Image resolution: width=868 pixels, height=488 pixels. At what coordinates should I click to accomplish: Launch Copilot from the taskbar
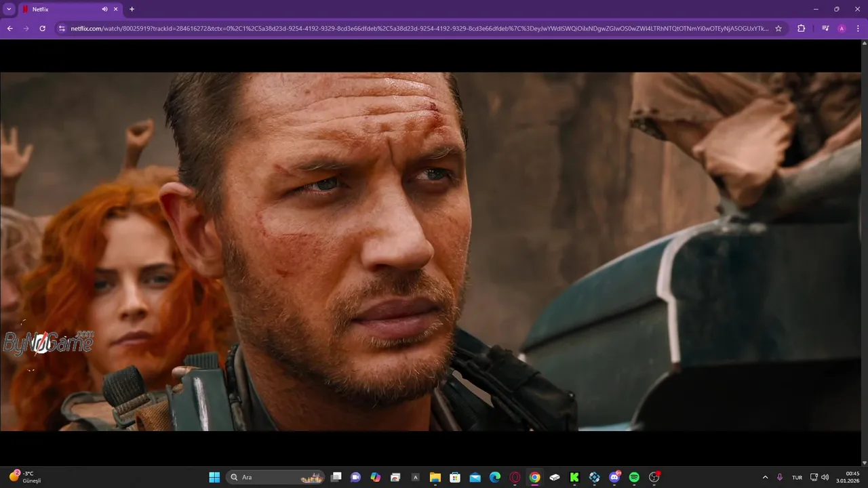tap(376, 477)
